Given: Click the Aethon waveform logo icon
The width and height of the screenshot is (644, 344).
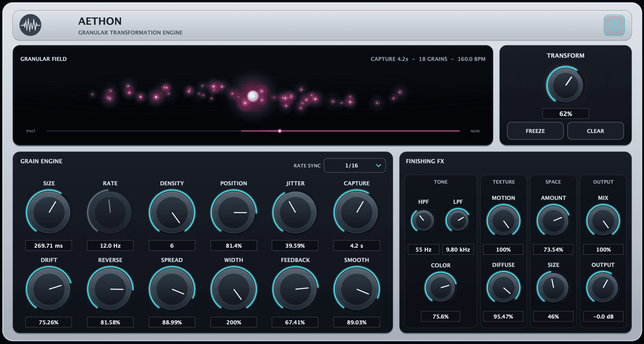Looking at the screenshot, I should coord(31,25).
